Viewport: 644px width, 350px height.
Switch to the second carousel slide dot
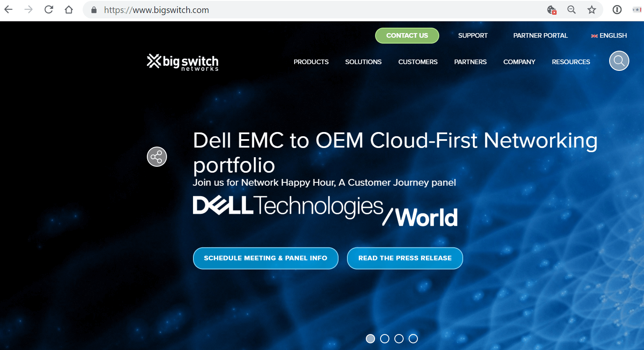[x=385, y=339]
